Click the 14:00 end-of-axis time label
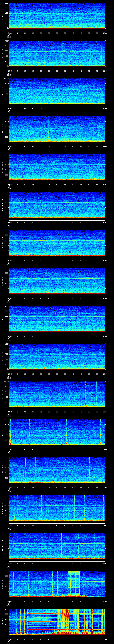114x644 pixels. tap(105, 184)
